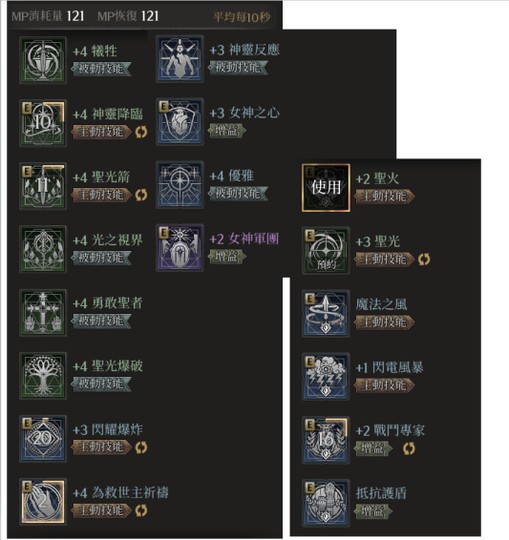
Task: Select the 為救世主祈禱 praying hands icon
Action: point(43,502)
